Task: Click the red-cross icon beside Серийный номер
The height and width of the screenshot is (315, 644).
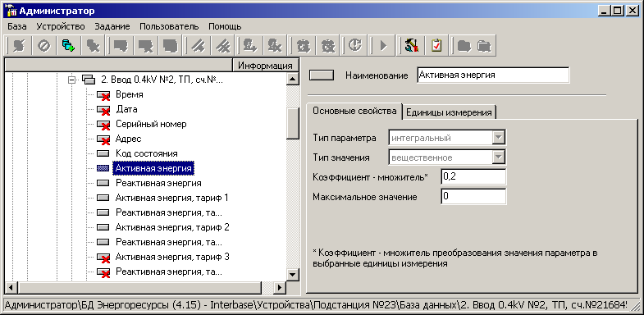Action: coord(104,125)
